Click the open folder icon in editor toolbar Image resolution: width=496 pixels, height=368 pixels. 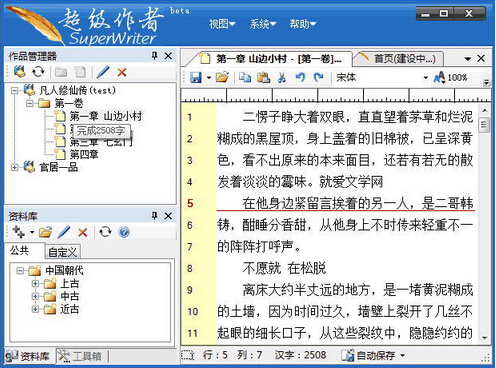click(222, 77)
